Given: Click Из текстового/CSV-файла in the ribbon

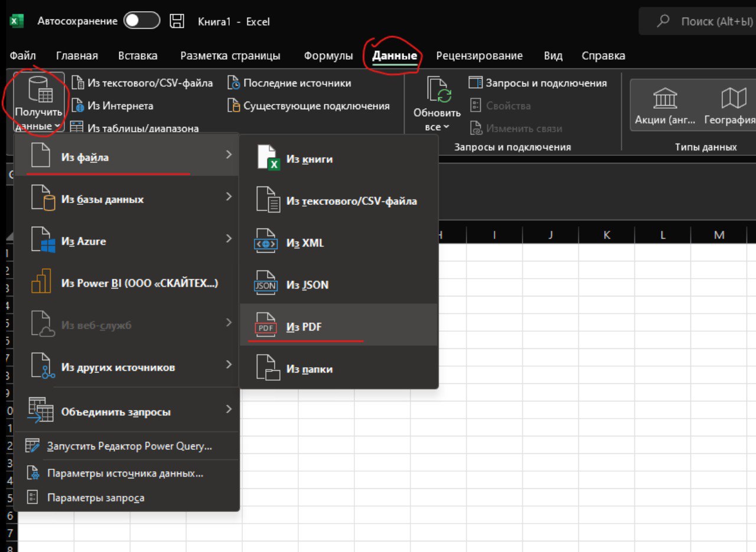Looking at the screenshot, I should [x=142, y=83].
